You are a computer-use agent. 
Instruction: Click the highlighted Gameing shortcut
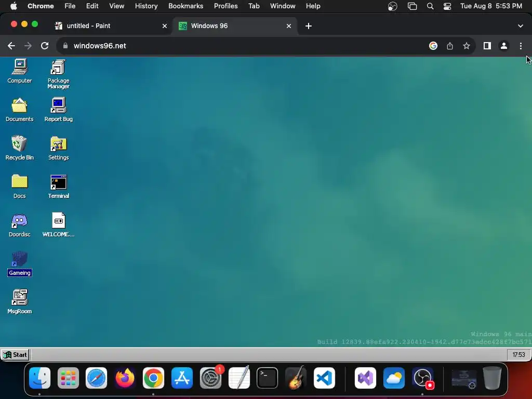(20, 264)
